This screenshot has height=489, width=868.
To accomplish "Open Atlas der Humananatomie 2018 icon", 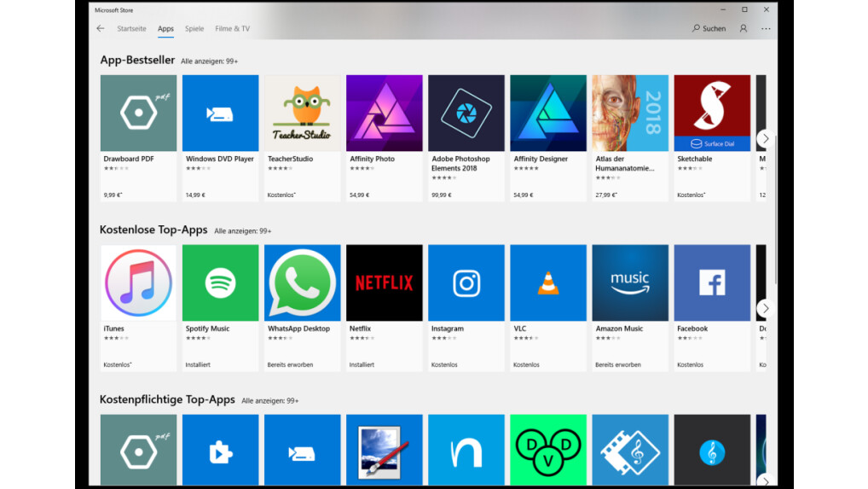I will pos(630,113).
